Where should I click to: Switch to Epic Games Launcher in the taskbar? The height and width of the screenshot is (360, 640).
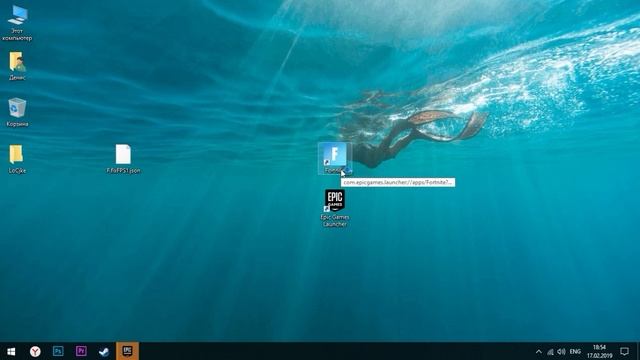(x=127, y=351)
